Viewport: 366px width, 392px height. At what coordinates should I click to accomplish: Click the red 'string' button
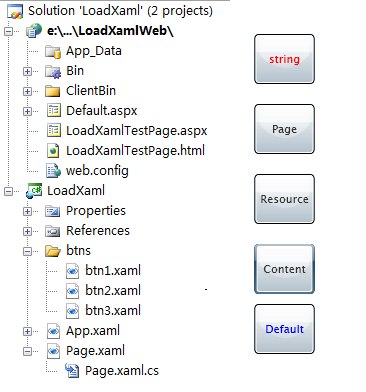pyautogui.click(x=284, y=59)
